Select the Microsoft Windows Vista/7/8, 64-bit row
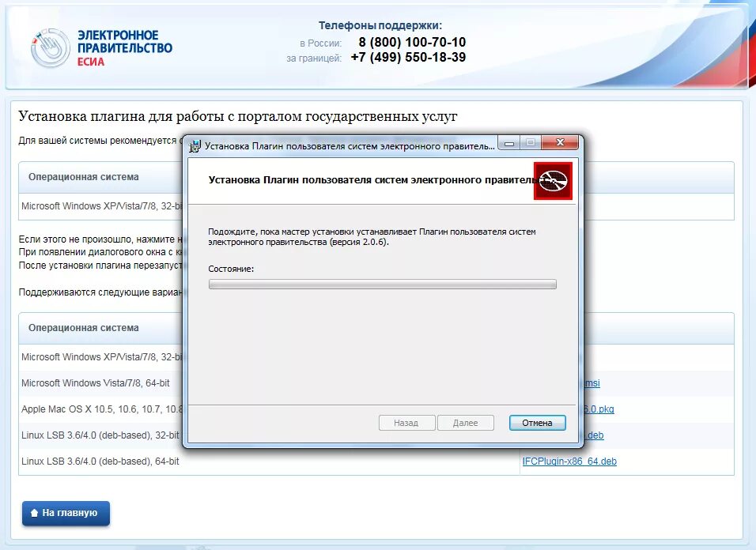The image size is (756, 550). (376, 383)
